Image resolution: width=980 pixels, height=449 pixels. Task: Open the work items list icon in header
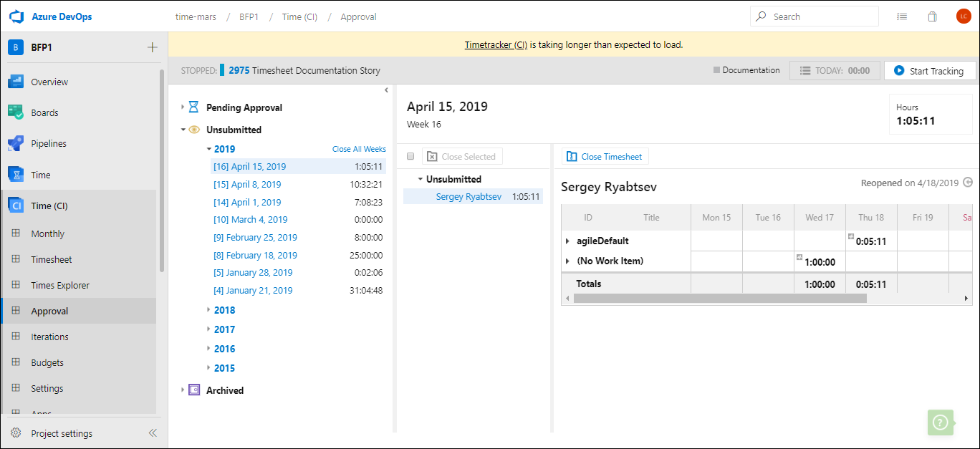pos(902,16)
